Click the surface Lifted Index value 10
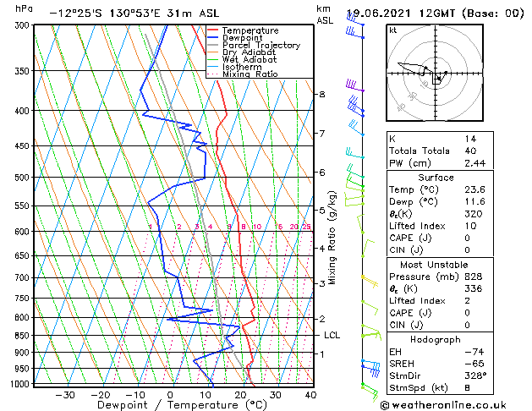The image size is (532, 411). point(471,226)
